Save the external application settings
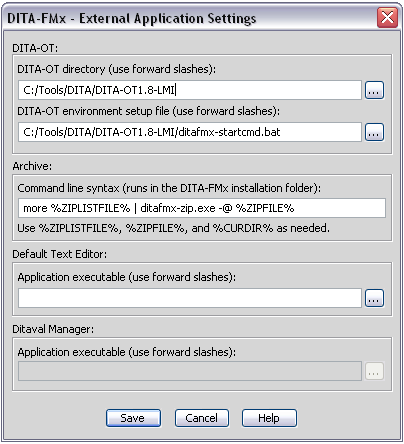The width and height of the screenshot is (404, 444). coord(133,418)
